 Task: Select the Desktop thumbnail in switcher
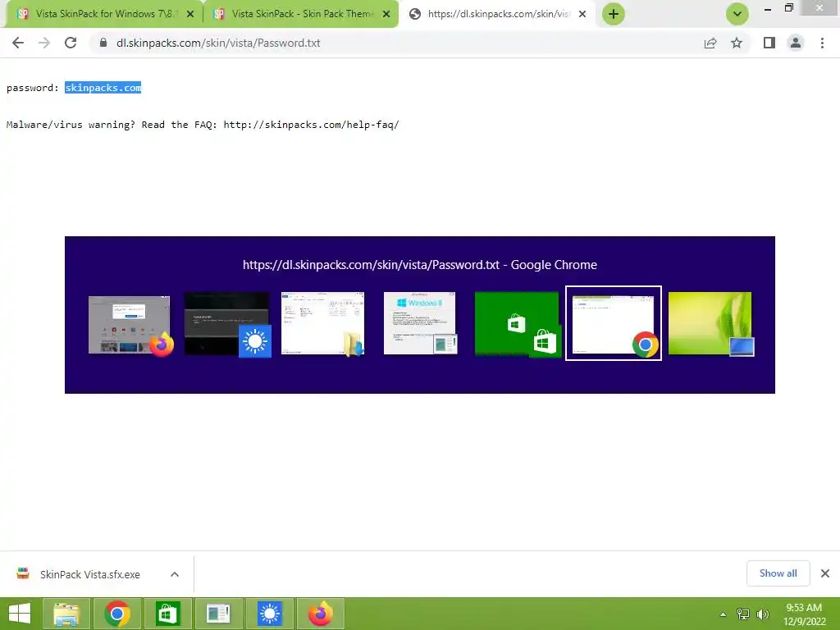[711, 323]
